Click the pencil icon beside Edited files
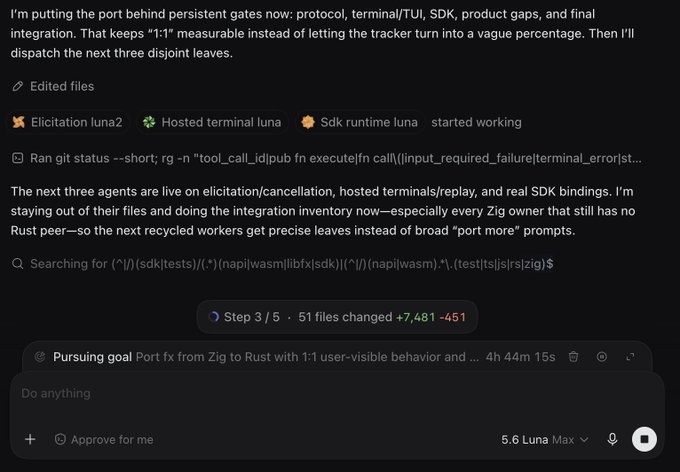The width and height of the screenshot is (680, 472). click(17, 86)
